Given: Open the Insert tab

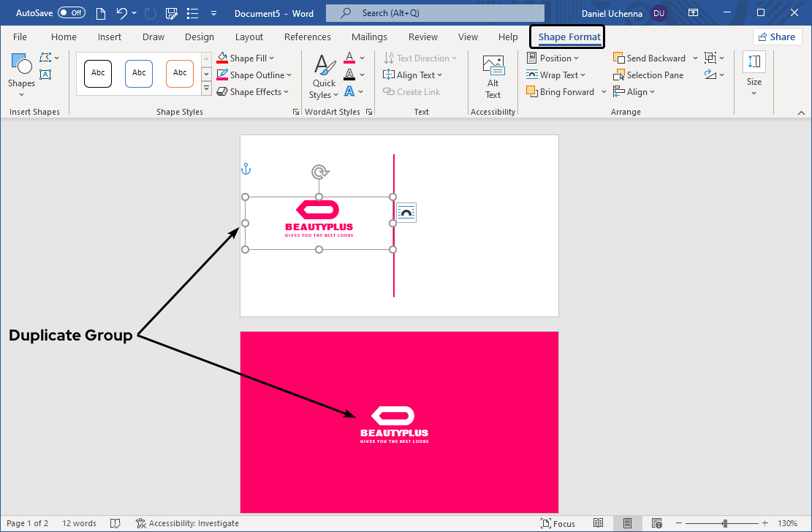Looking at the screenshot, I should click(110, 37).
